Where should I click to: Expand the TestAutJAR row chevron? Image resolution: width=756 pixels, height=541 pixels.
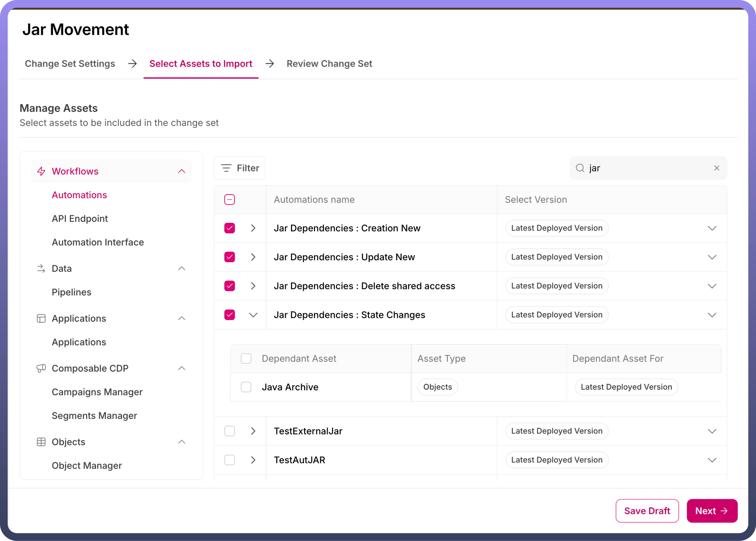pos(253,460)
